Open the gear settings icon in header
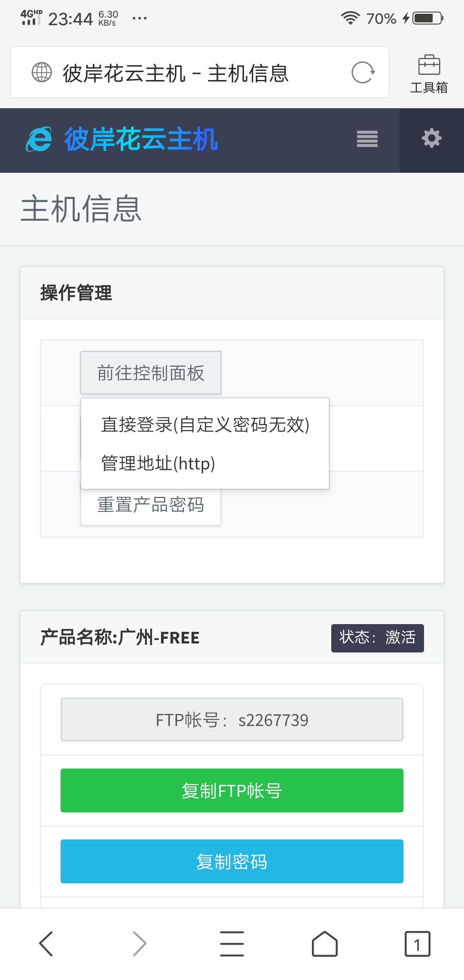This screenshot has width=464, height=980. pyautogui.click(x=432, y=138)
